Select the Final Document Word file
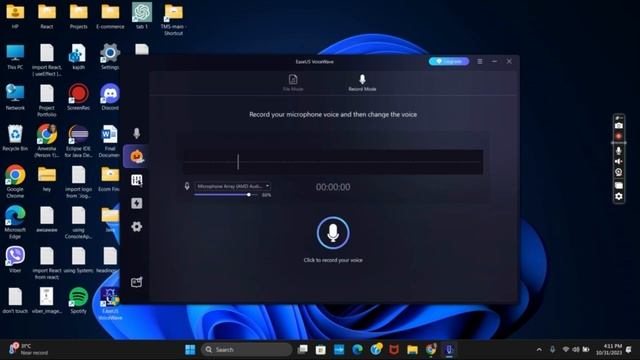This screenshot has width=640, height=360. (109, 141)
